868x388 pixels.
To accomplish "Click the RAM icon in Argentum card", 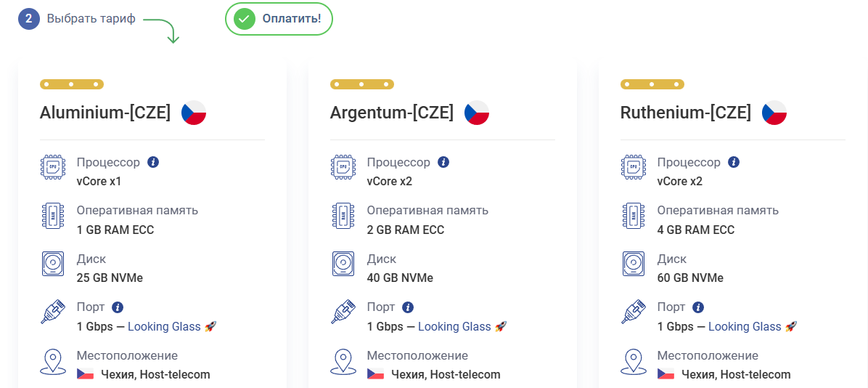I will 343,216.
